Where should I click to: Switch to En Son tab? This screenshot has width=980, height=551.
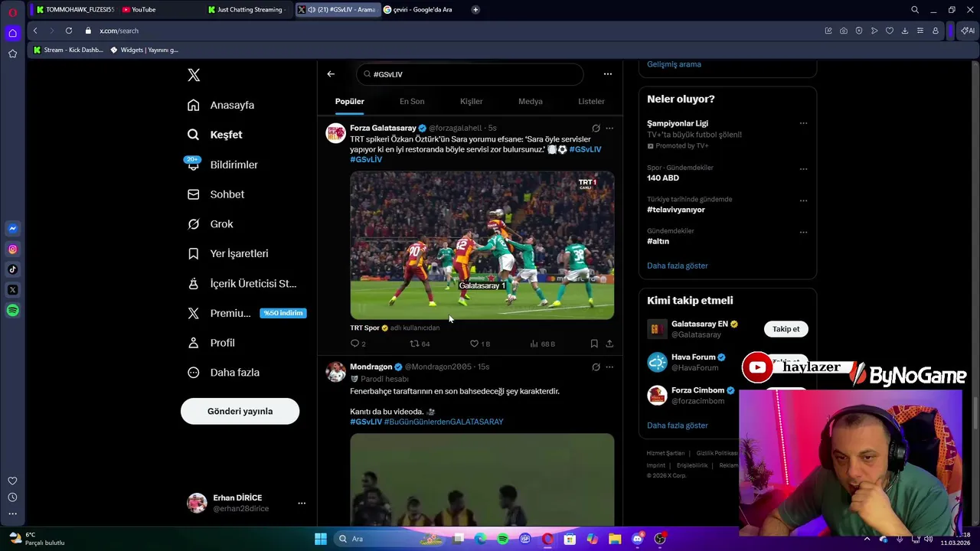pos(412,101)
